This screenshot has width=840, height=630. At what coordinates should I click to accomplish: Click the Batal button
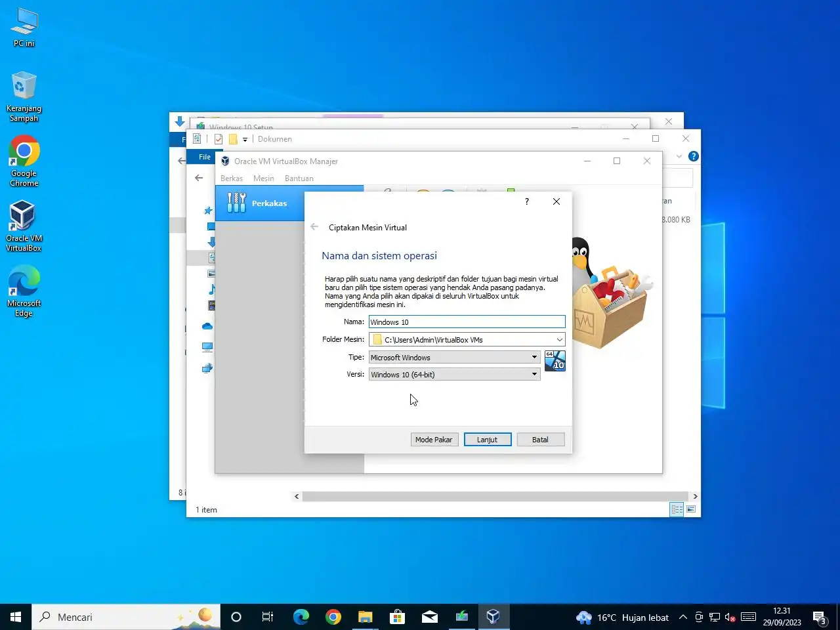540,440
